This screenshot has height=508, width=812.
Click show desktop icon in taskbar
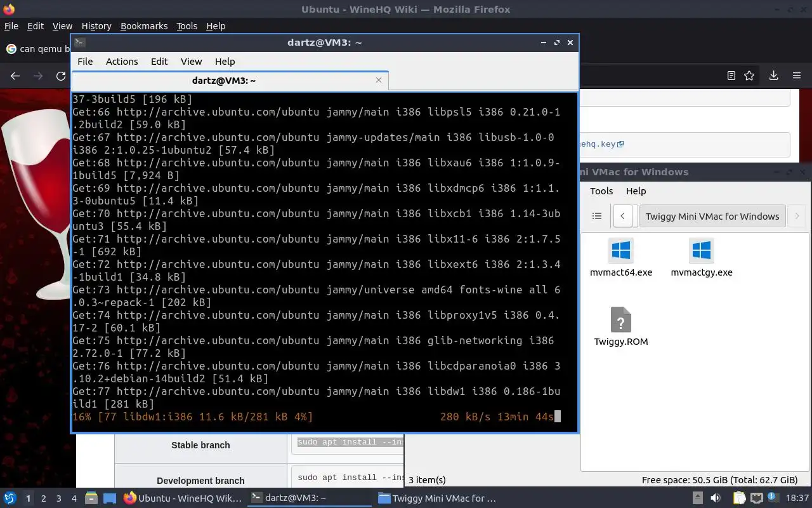110,498
